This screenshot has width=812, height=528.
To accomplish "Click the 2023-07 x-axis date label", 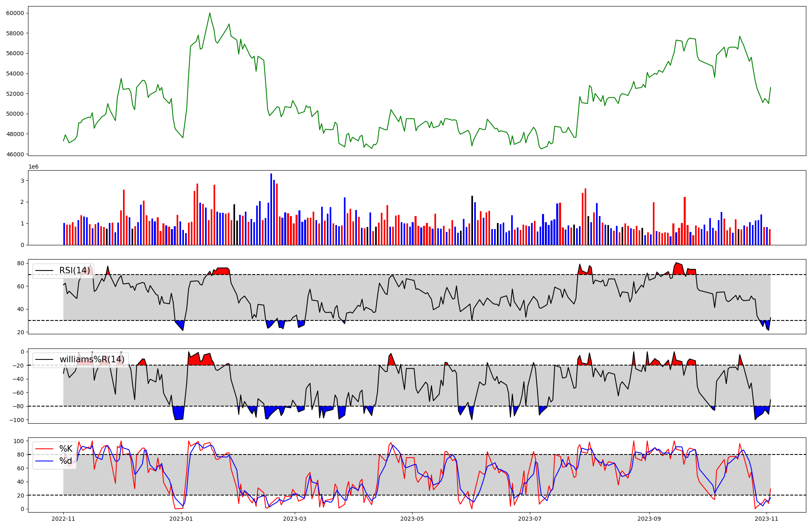I will coord(530,519).
